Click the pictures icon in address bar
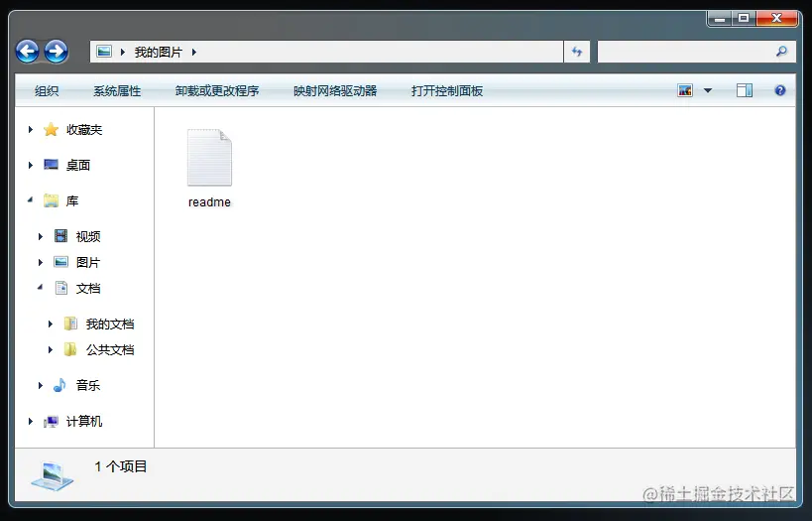The width and height of the screenshot is (812, 521). click(104, 52)
